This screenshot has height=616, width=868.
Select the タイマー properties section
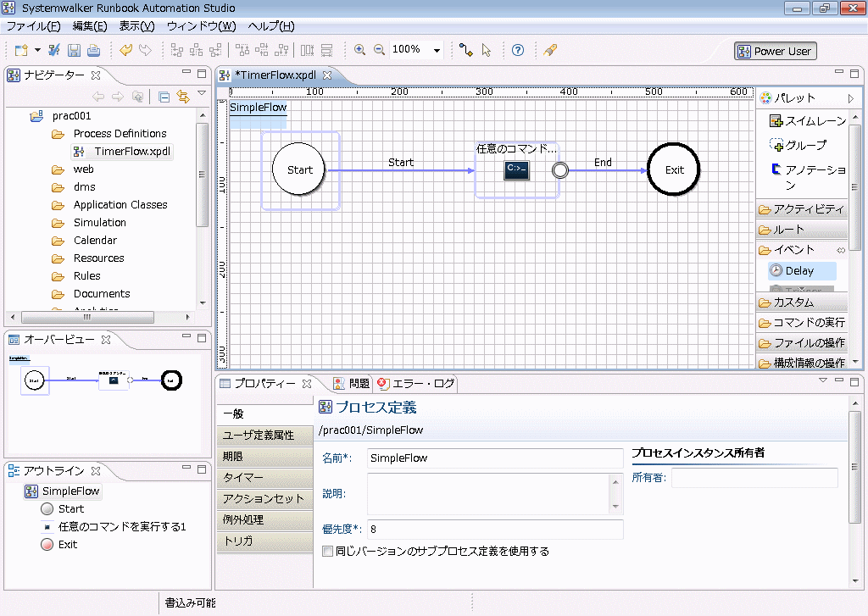point(264,478)
